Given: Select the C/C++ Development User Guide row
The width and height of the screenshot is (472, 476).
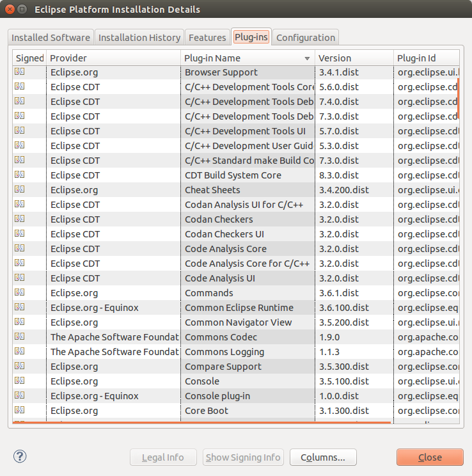Looking at the screenshot, I should coord(236,146).
